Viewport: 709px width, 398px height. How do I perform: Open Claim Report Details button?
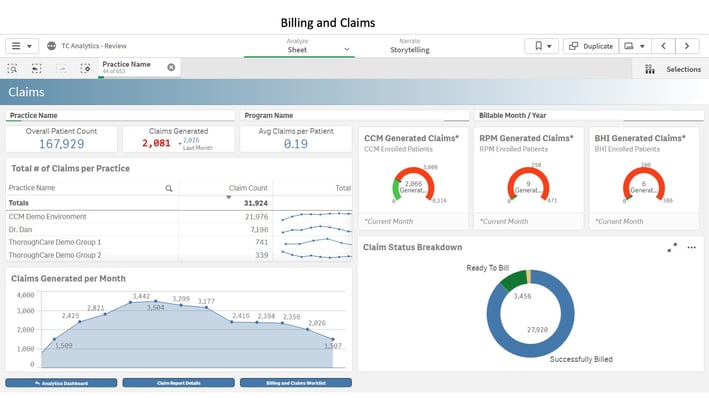(x=179, y=383)
